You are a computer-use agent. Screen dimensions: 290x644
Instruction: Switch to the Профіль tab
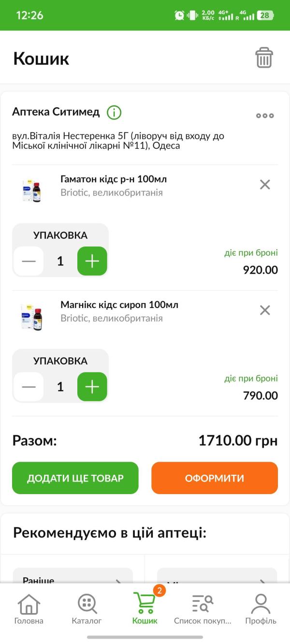coord(261,609)
